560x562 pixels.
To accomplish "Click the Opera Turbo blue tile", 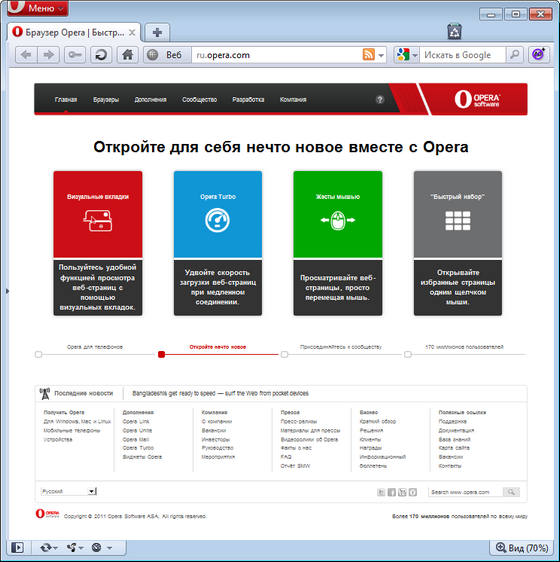I will (x=218, y=214).
